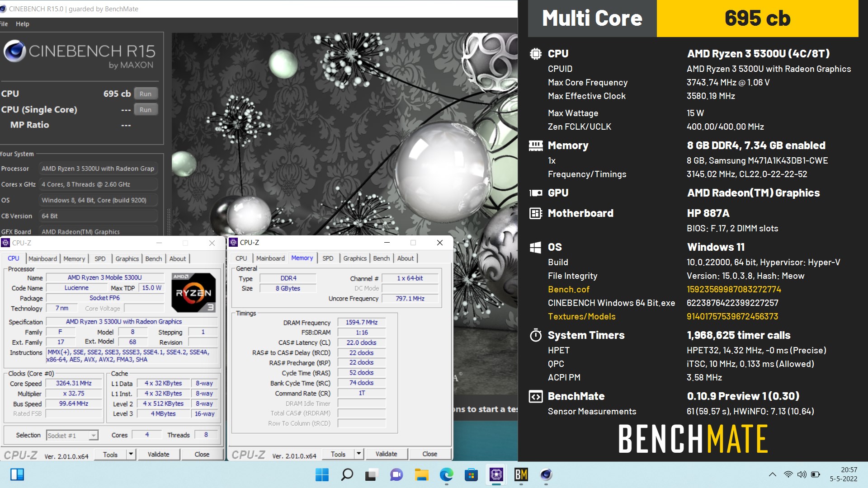868x488 pixels.
Task: Open the Help menu in Cinebench
Action: [22, 24]
